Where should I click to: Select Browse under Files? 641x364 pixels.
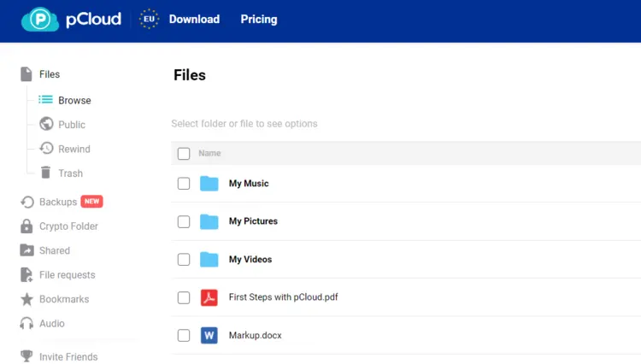(74, 101)
